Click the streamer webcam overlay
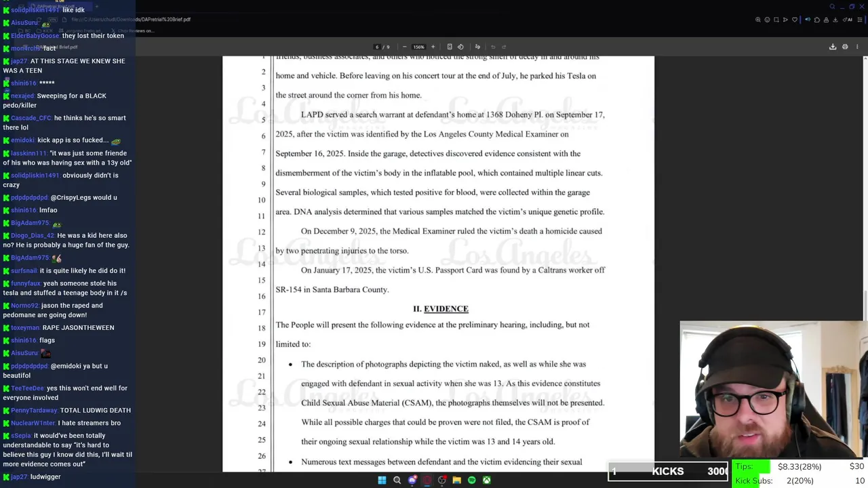 click(774, 390)
